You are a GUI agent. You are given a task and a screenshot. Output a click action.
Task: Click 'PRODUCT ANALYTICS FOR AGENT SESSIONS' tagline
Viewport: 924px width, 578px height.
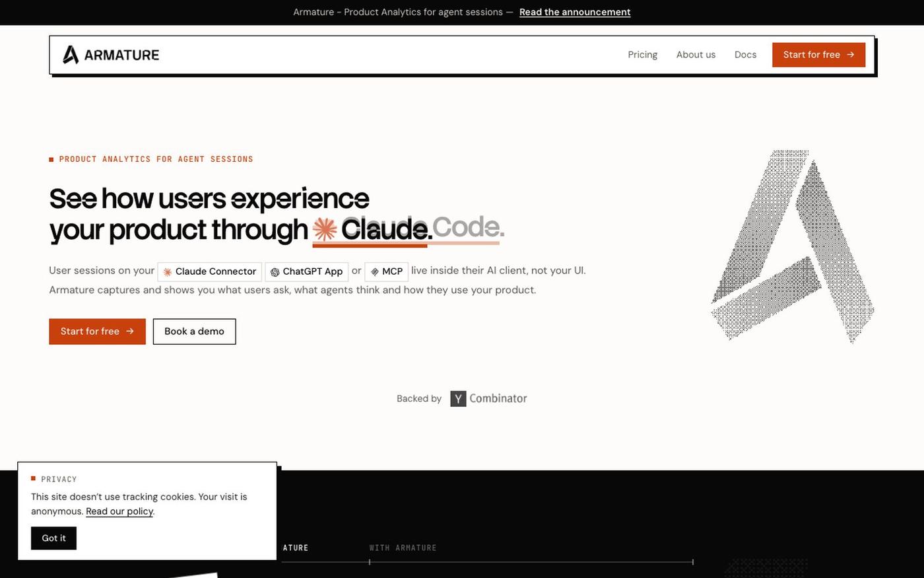coord(156,159)
